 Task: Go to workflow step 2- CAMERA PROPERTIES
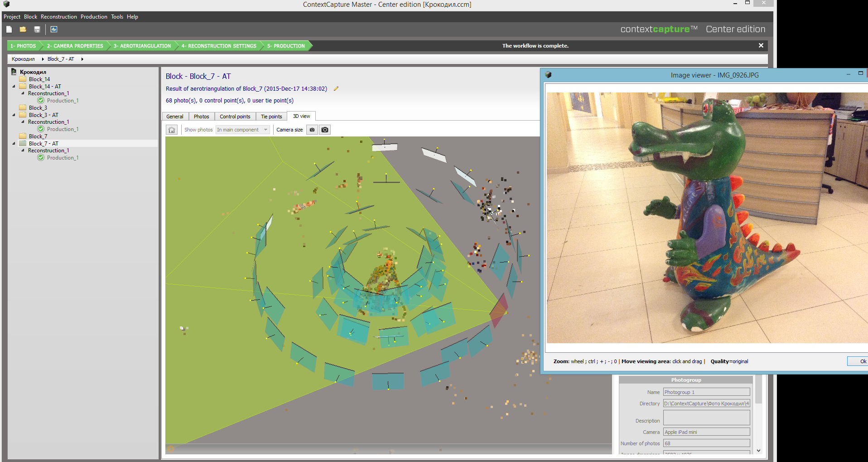tap(75, 46)
